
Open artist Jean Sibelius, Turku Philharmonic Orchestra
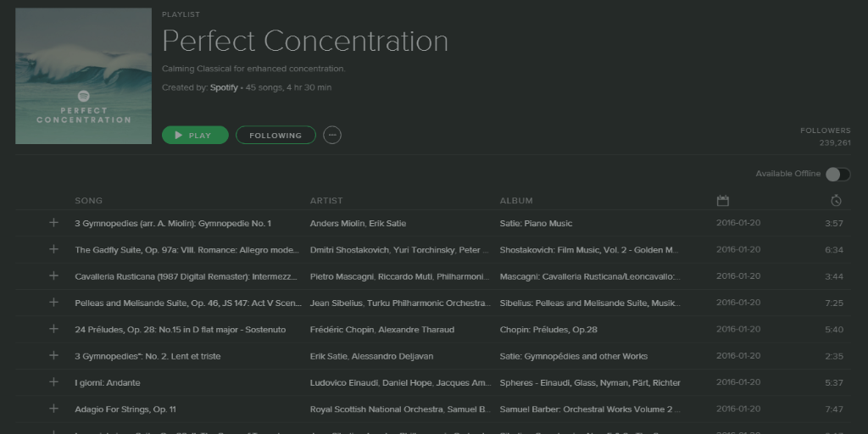400,303
